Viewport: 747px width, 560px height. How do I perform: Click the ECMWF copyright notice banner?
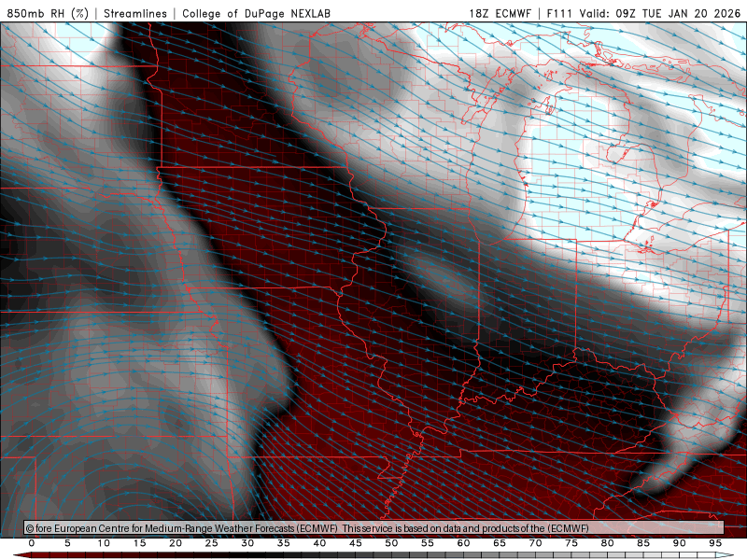click(374, 527)
